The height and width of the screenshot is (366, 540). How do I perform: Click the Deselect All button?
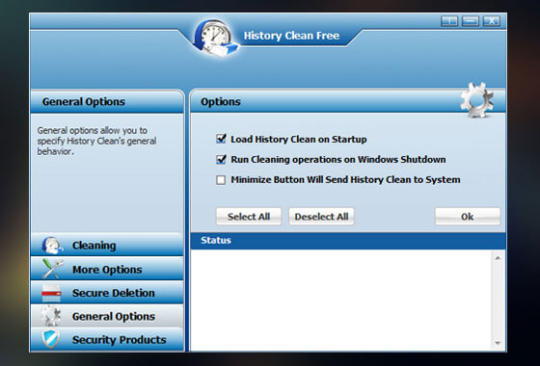[x=321, y=217]
